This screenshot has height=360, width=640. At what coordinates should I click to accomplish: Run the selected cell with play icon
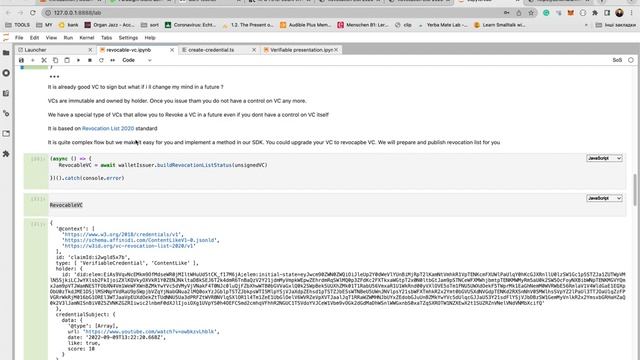pyautogui.click(x=78, y=60)
